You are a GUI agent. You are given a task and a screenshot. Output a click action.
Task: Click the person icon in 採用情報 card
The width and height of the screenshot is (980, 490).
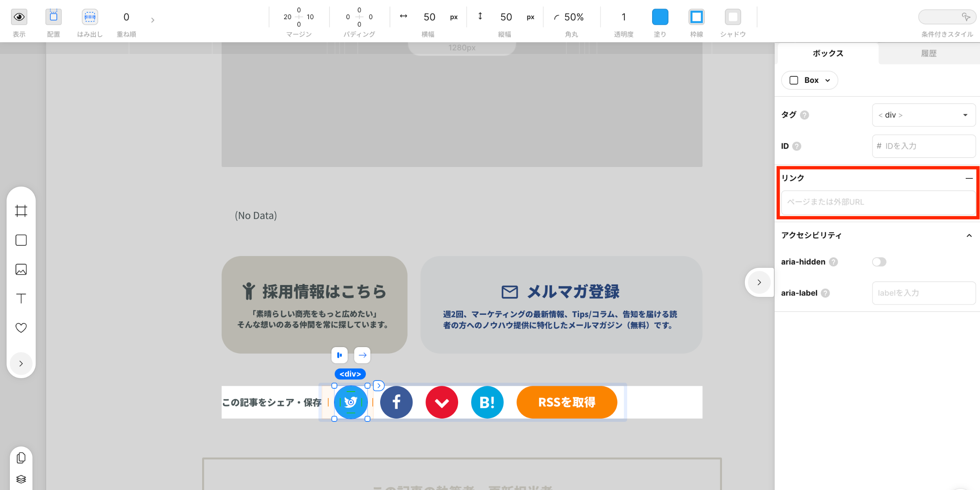[x=248, y=291]
